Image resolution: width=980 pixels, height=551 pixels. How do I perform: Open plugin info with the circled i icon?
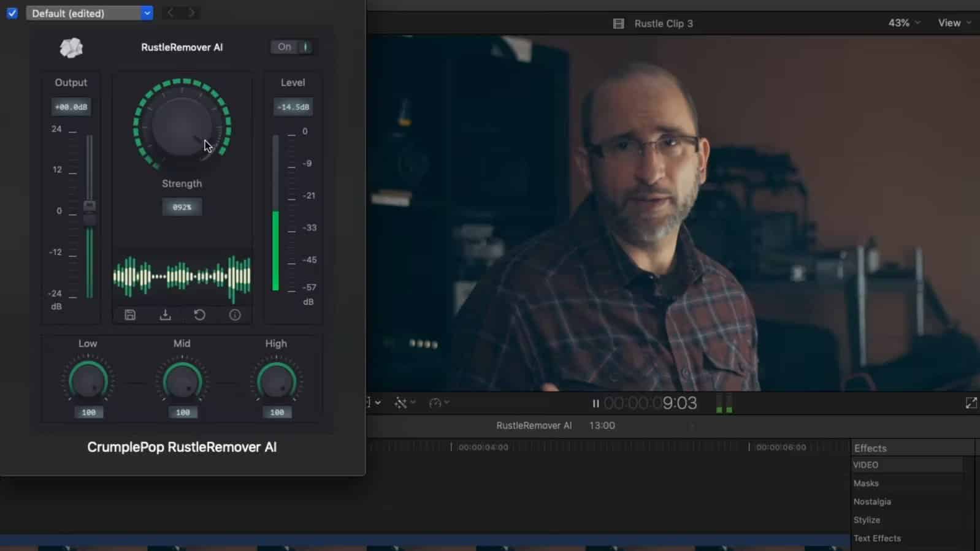235,314
